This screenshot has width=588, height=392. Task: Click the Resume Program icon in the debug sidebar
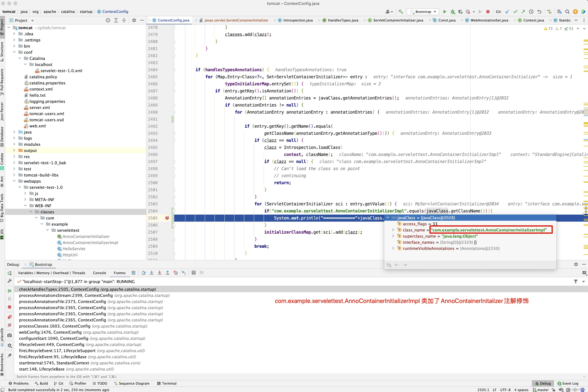pyautogui.click(x=10, y=291)
